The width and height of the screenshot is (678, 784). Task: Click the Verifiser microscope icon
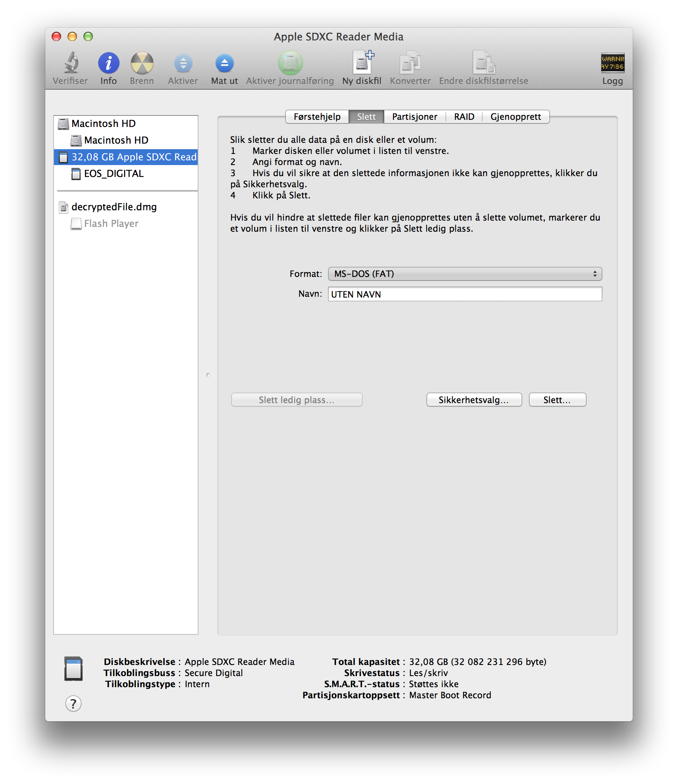click(71, 63)
